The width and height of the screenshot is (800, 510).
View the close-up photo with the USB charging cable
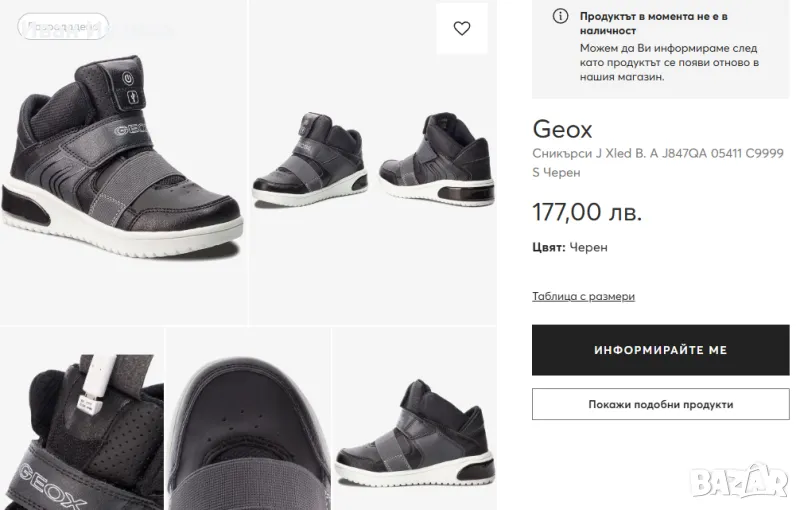click(x=82, y=420)
